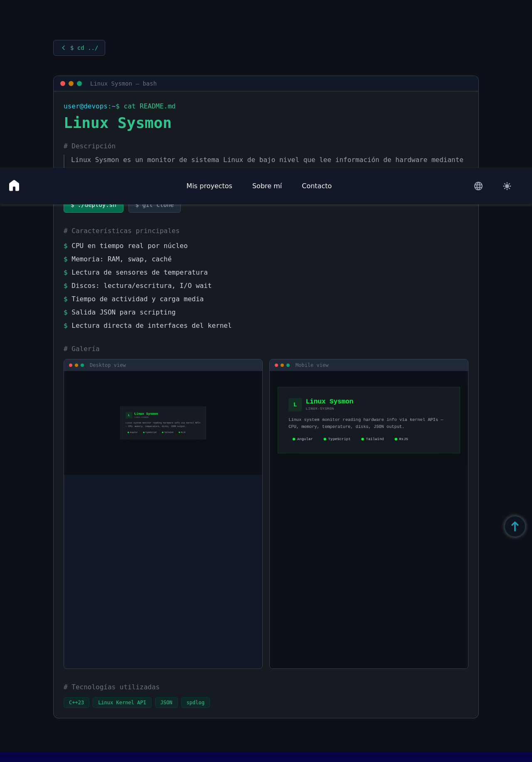Viewport: 532px width, 762px height.
Task: Click the '# Descripción' heading
Action: click(89, 146)
